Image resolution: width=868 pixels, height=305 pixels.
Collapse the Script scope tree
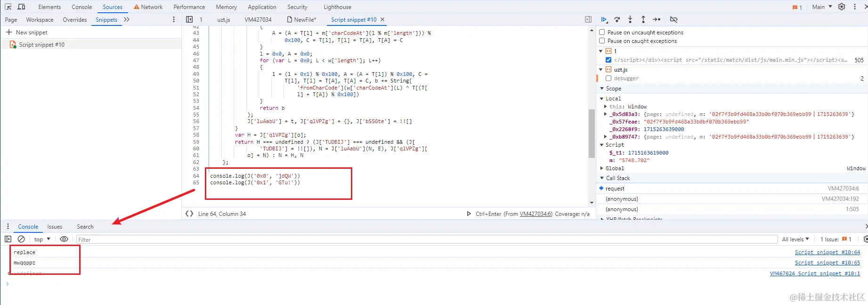pyautogui.click(x=601, y=145)
